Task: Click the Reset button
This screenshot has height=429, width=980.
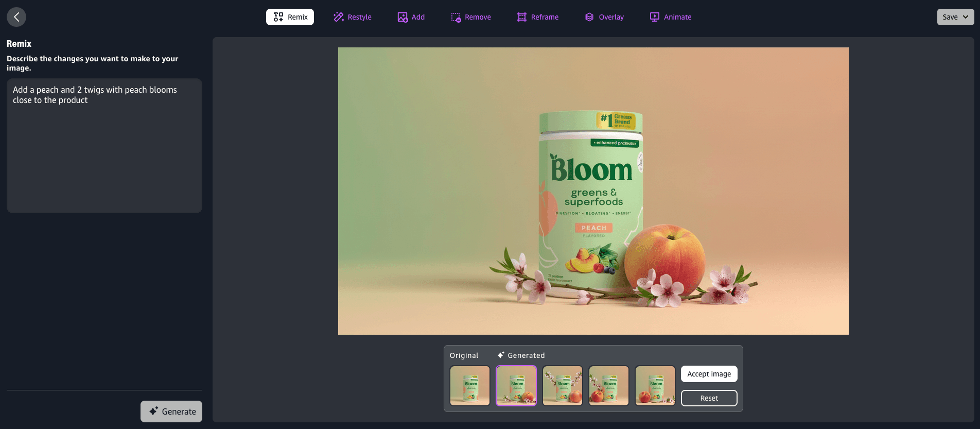Action: point(709,398)
